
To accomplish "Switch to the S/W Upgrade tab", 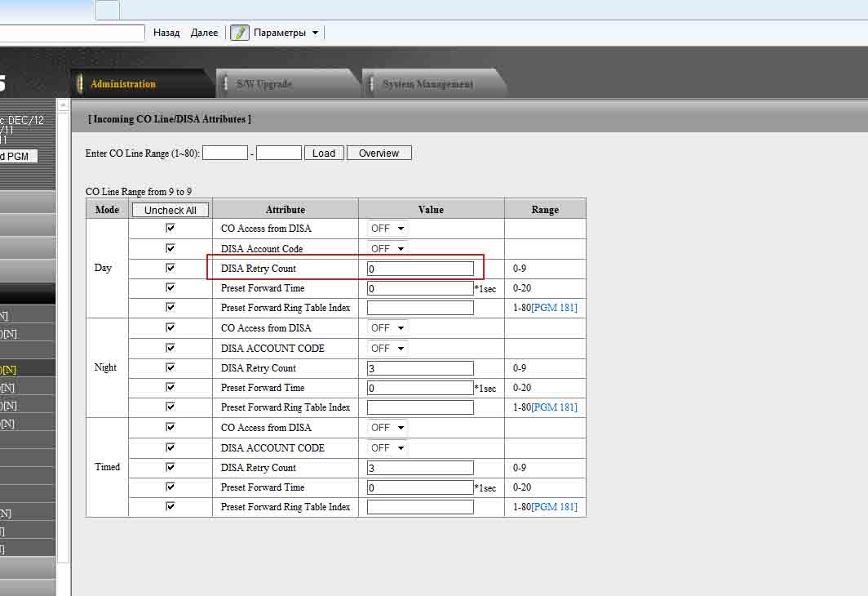I will (263, 84).
